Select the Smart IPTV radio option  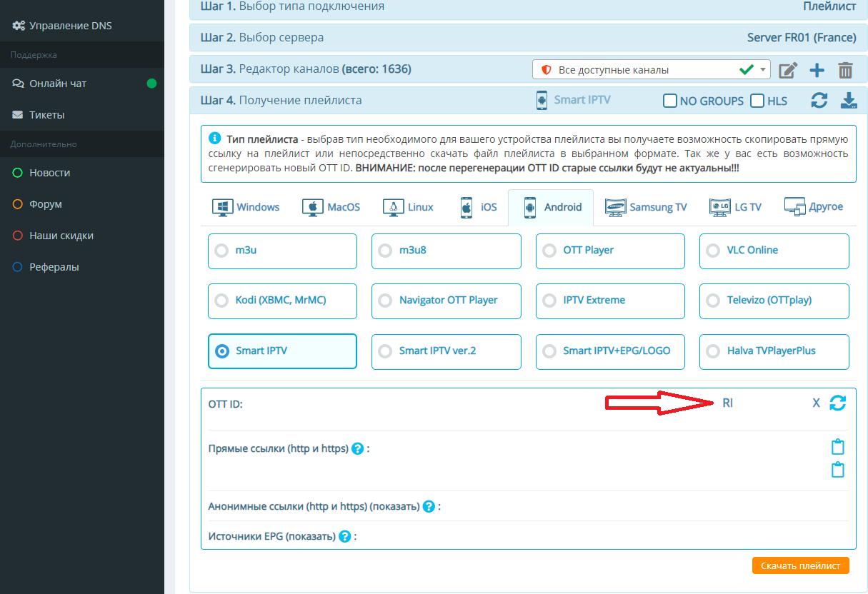pos(282,351)
